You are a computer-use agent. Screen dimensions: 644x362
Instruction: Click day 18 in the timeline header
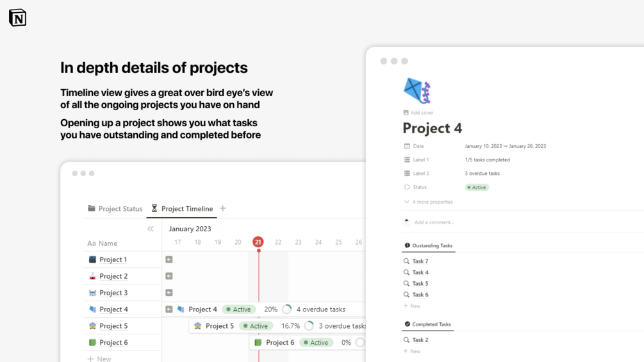pos(197,242)
